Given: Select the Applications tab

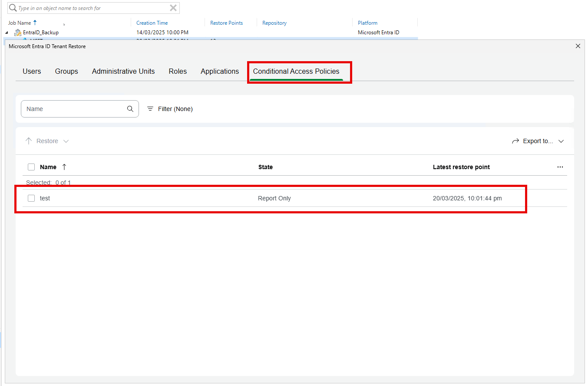Looking at the screenshot, I should (x=220, y=72).
